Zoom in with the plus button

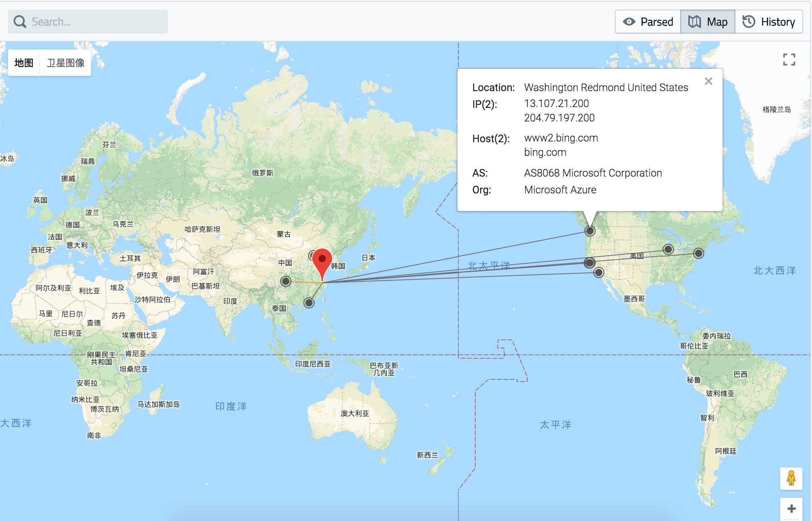click(x=791, y=509)
